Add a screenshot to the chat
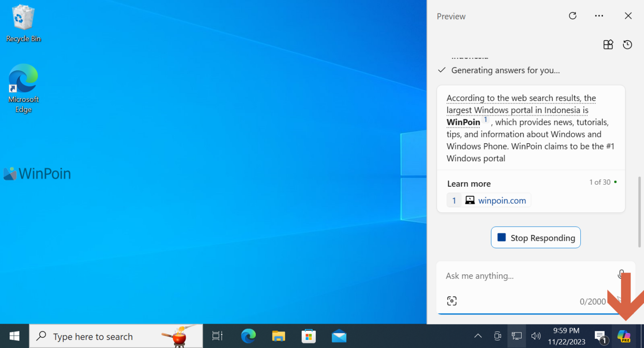This screenshot has width=644, height=348. pos(452,301)
